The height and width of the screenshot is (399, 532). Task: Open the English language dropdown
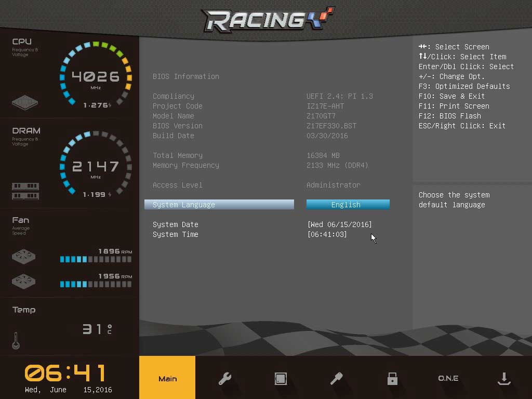pyautogui.click(x=348, y=205)
